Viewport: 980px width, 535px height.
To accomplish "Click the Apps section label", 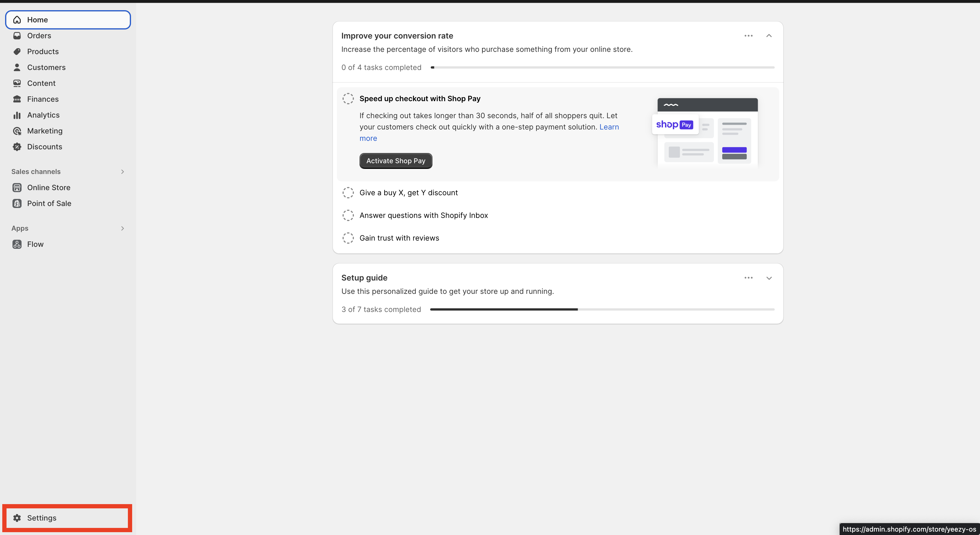I will [20, 228].
